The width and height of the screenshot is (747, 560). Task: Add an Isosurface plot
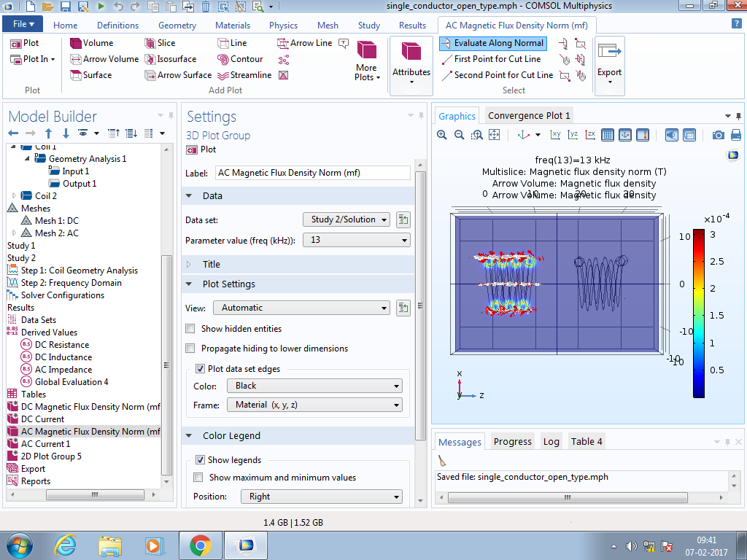tap(171, 59)
